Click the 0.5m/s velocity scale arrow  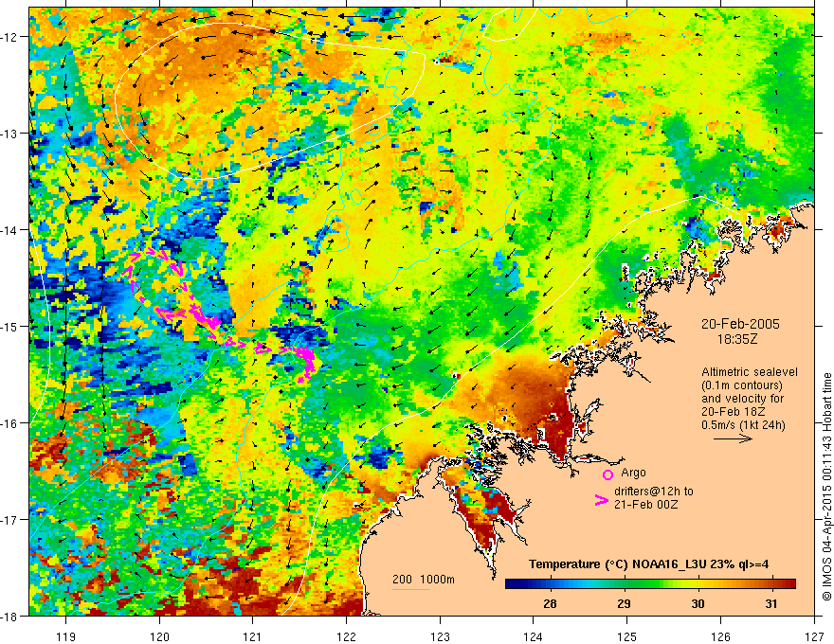733,438
